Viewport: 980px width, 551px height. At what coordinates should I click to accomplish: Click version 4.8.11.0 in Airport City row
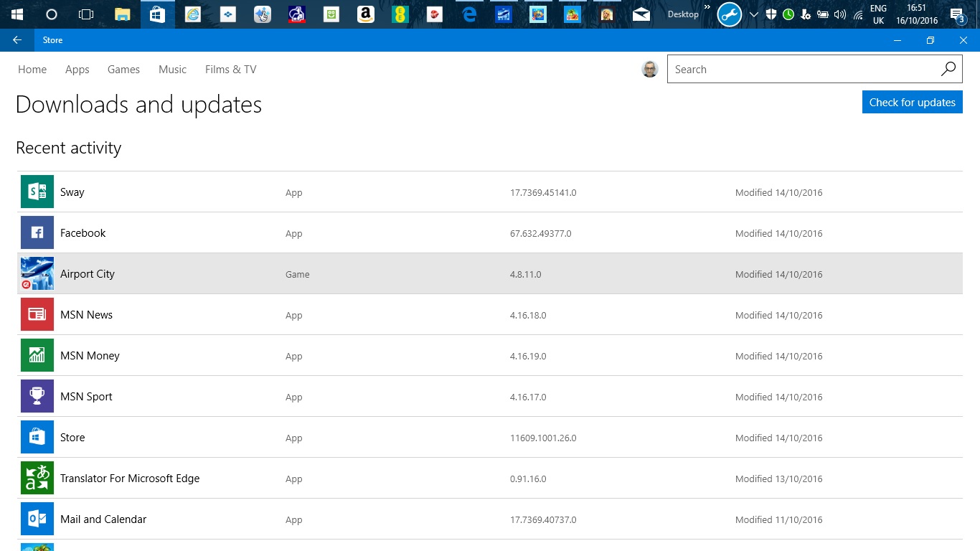tap(526, 275)
